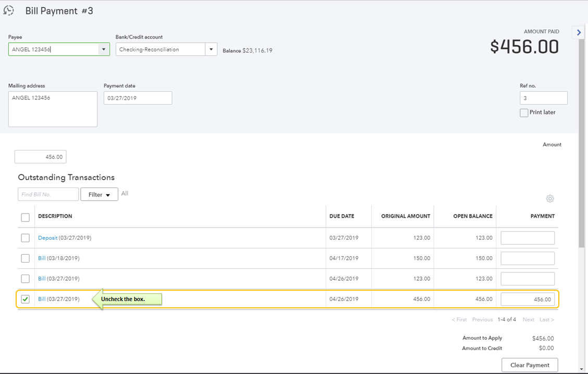
Task: Click the Find Bill No. search field
Action: (x=48, y=194)
